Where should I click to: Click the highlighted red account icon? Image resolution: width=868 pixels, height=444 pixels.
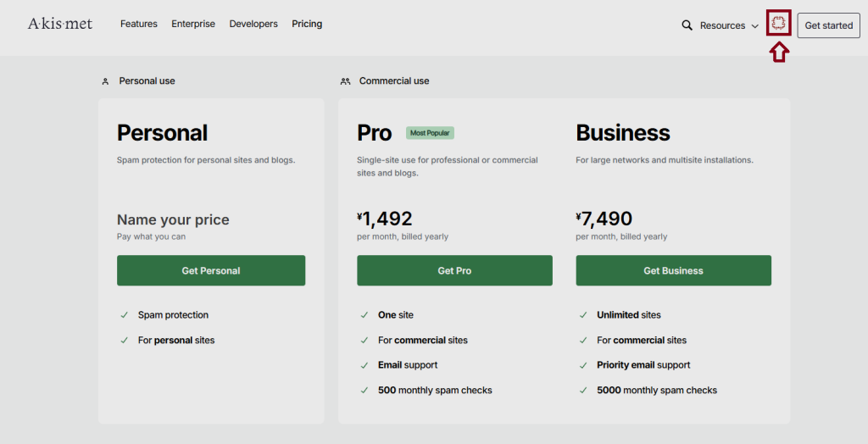tap(778, 24)
